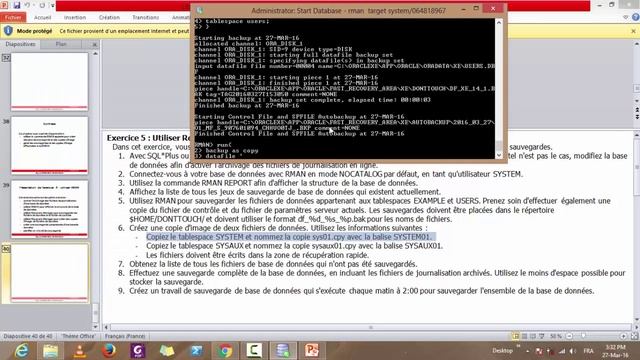
Task: Click the line 'Obtenez la liste de tous les fichiers'
Action: [273, 264]
